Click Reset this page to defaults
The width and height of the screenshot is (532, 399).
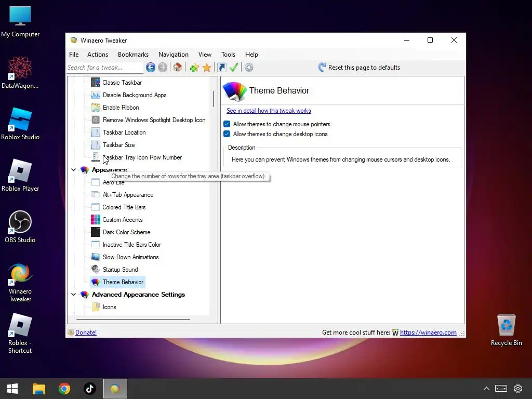click(359, 68)
